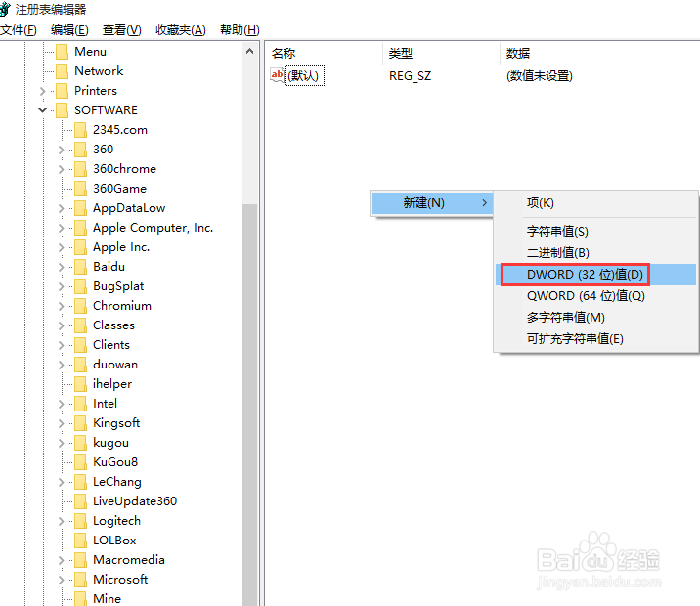
Task: Click the 2345.com folder icon
Action: [81, 130]
